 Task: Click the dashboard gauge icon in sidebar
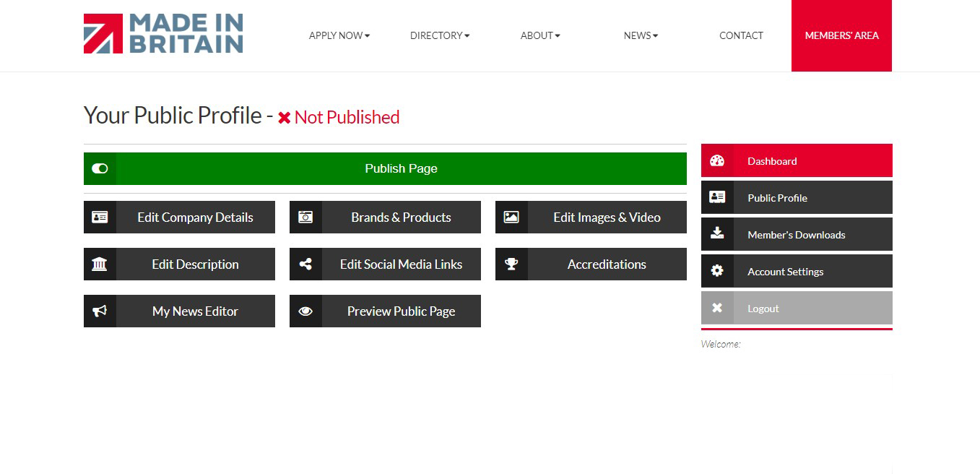(x=717, y=160)
